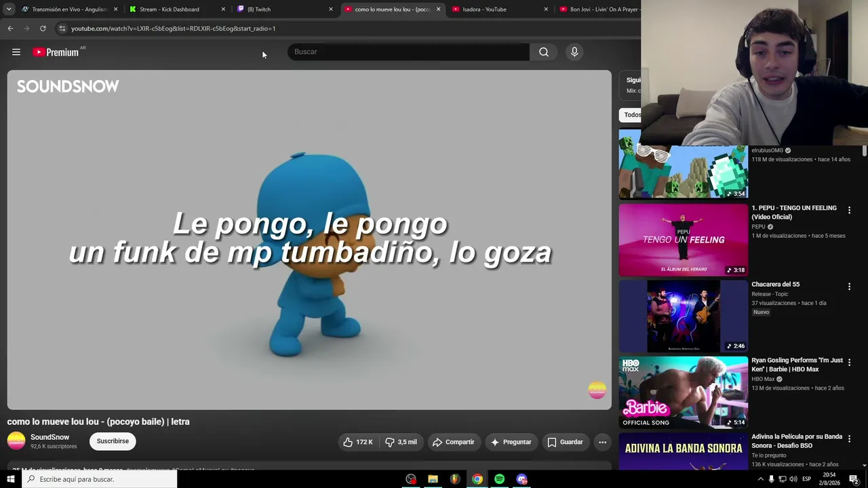The image size is (868, 488).
Task: Open more actions three-dot button under video
Action: (x=602, y=442)
